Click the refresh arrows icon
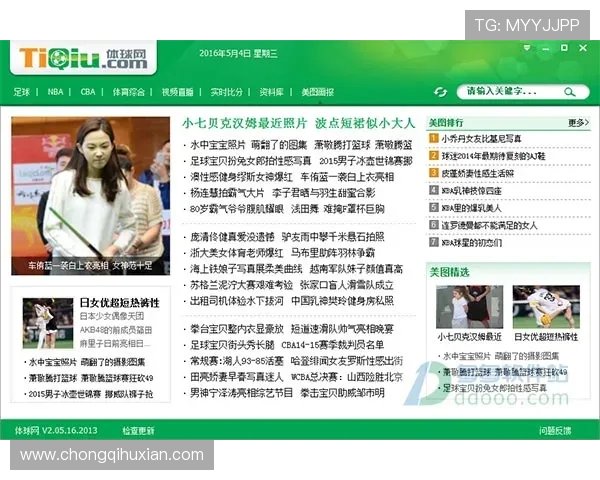This screenshot has height=480, width=600. (x=440, y=92)
